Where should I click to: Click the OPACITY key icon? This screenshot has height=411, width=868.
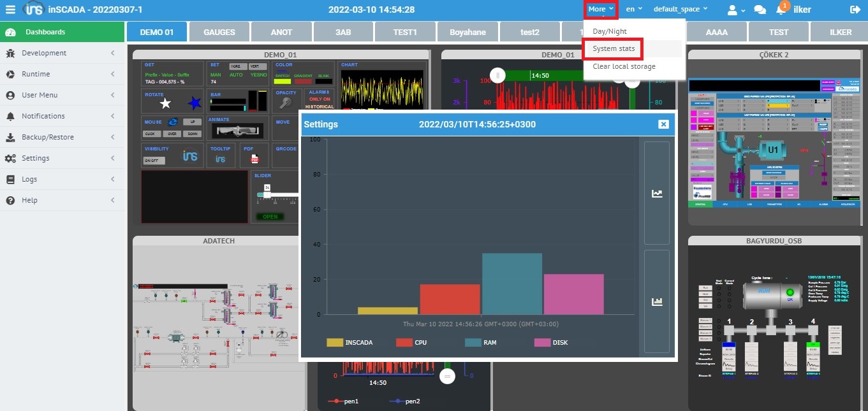(286, 102)
